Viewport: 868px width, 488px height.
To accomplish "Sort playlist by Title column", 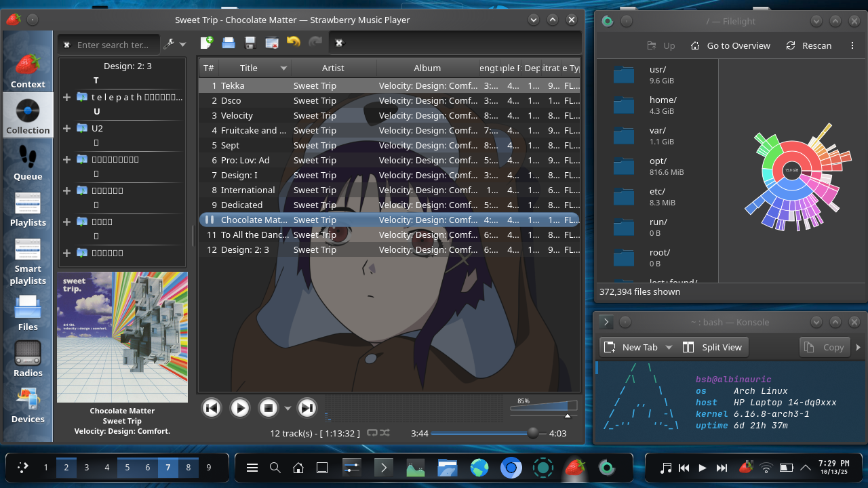I will [255, 68].
